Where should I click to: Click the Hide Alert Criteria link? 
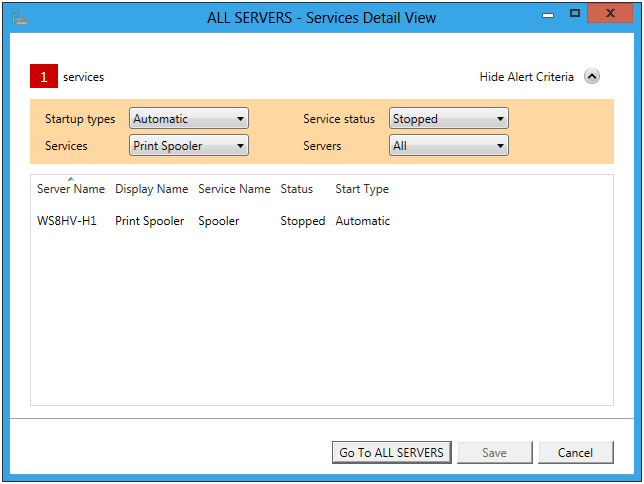(527, 77)
